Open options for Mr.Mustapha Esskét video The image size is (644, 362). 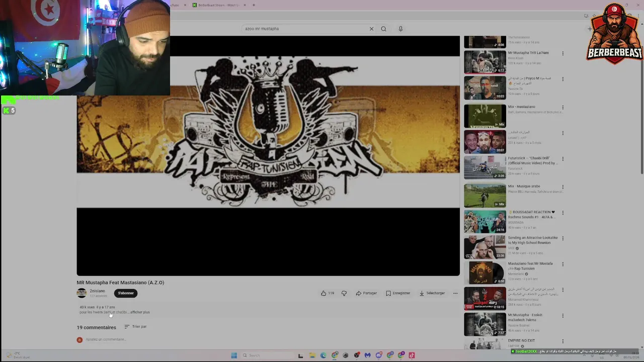click(562, 316)
